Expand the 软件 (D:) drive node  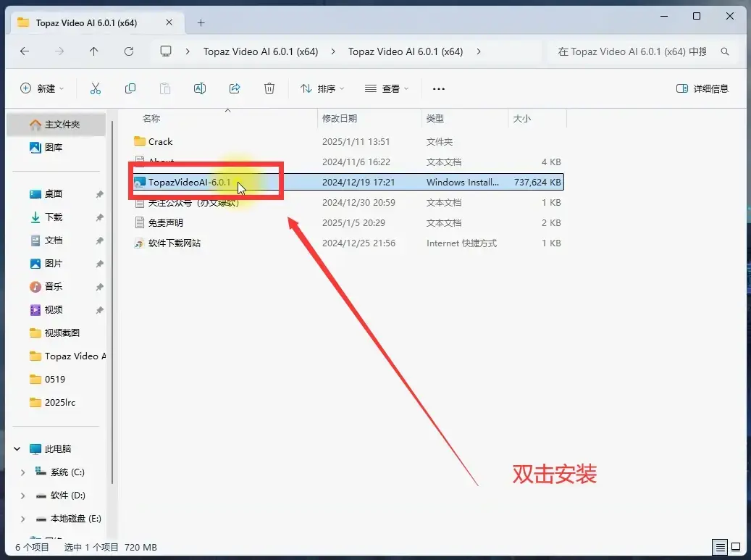22,496
